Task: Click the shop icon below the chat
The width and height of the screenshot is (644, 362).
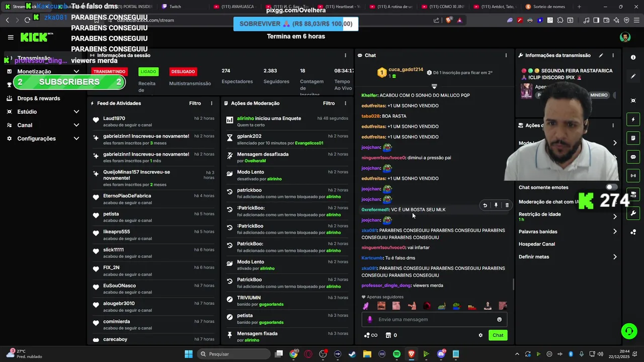Action: coord(388,335)
